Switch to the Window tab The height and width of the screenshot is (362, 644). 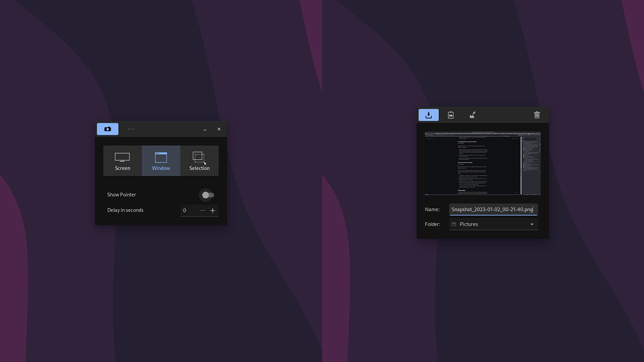click(x=161, y=161)
